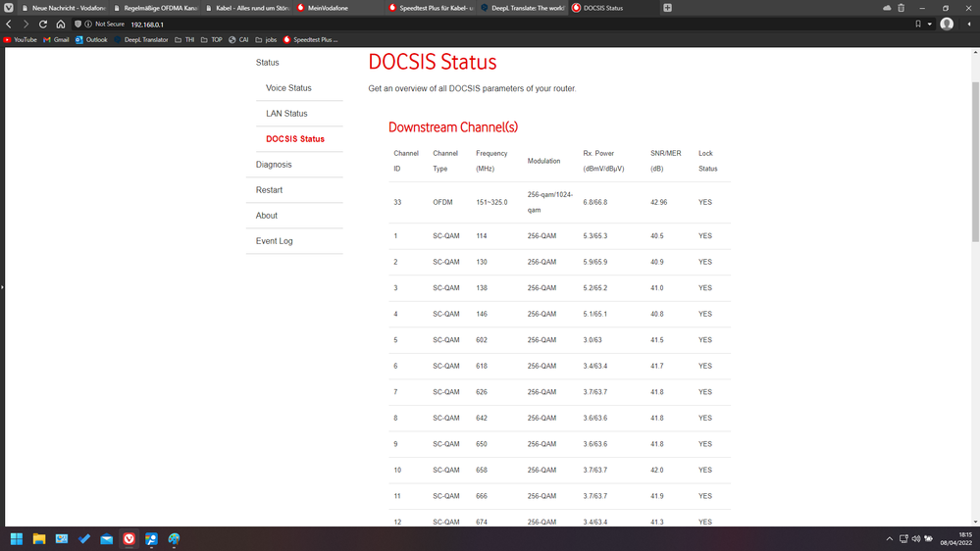Open the CAI bookmark
Screen dimensions: 980x551
(238, 39)
